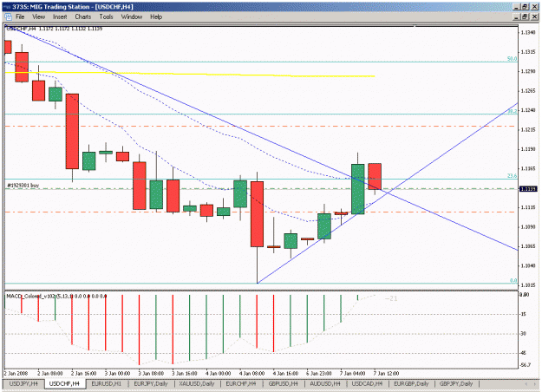The image size is (542, 392).
Task: Open the USDCAD,H4 chart tab
Action: click(x=367, y=383)
